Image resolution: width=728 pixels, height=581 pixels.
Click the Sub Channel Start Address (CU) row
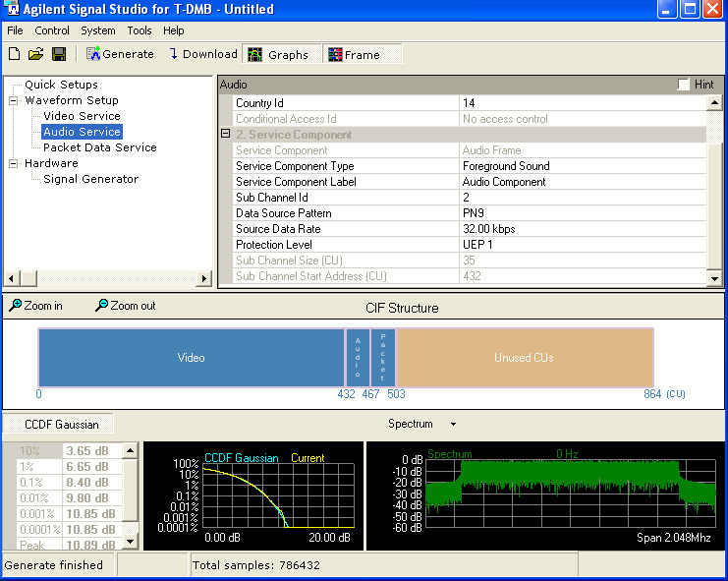470,277
